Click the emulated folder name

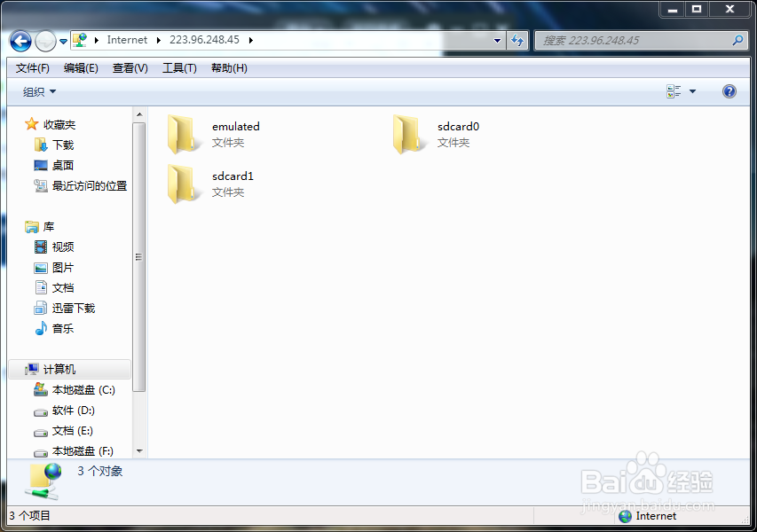tap(235, 127)
